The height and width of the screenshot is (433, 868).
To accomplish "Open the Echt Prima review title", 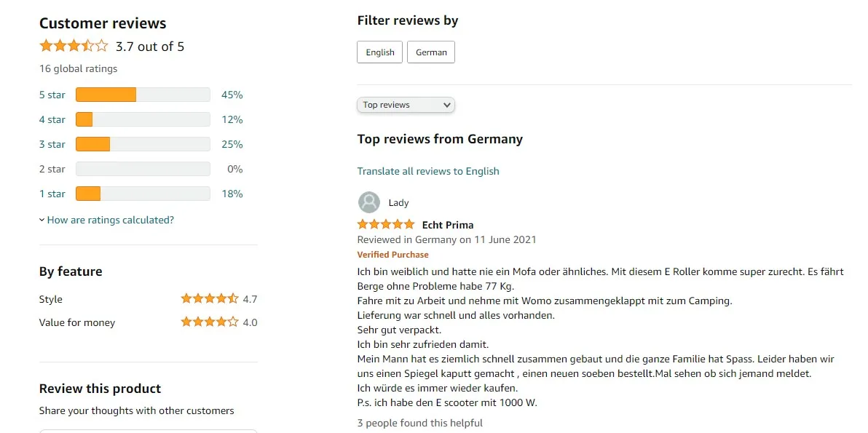I will [448, 225].
